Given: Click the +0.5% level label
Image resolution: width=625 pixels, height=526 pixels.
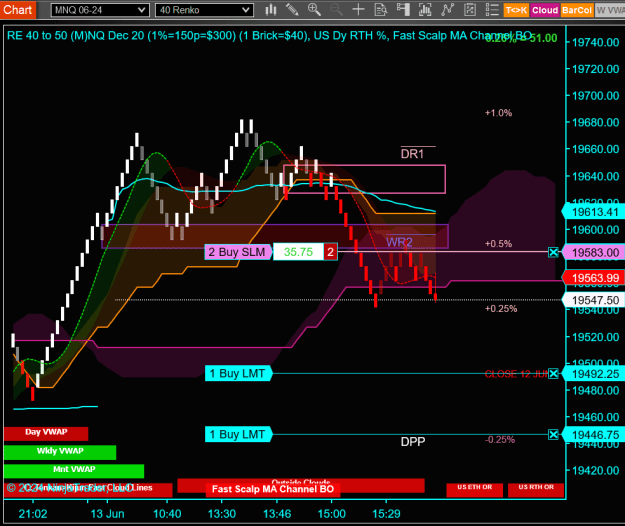Looking at the screenshot, I should (498, 243).
